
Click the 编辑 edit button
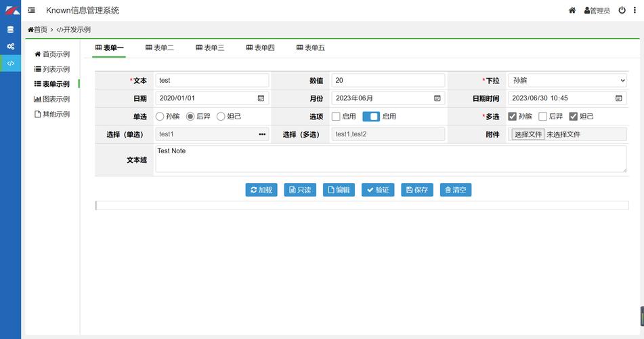click(x=339, y=190)
